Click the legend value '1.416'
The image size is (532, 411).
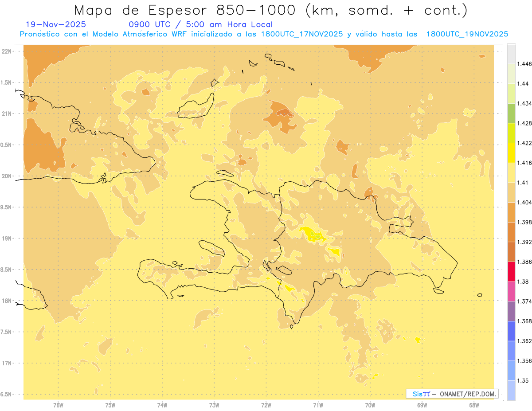click(525, 163)
